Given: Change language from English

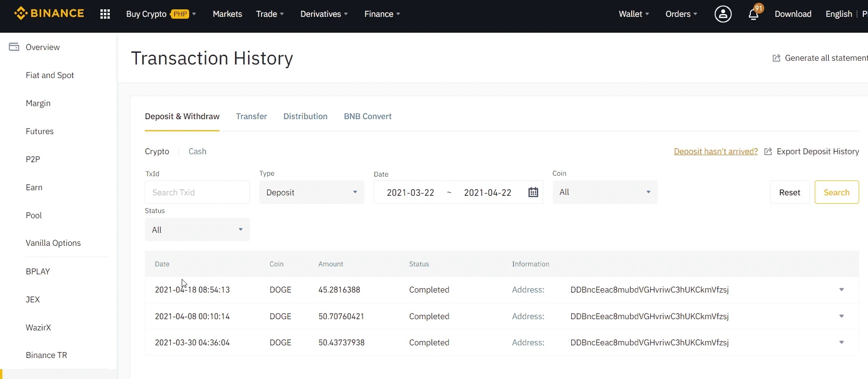Looking at the screenshot, I should coord(839,14).
